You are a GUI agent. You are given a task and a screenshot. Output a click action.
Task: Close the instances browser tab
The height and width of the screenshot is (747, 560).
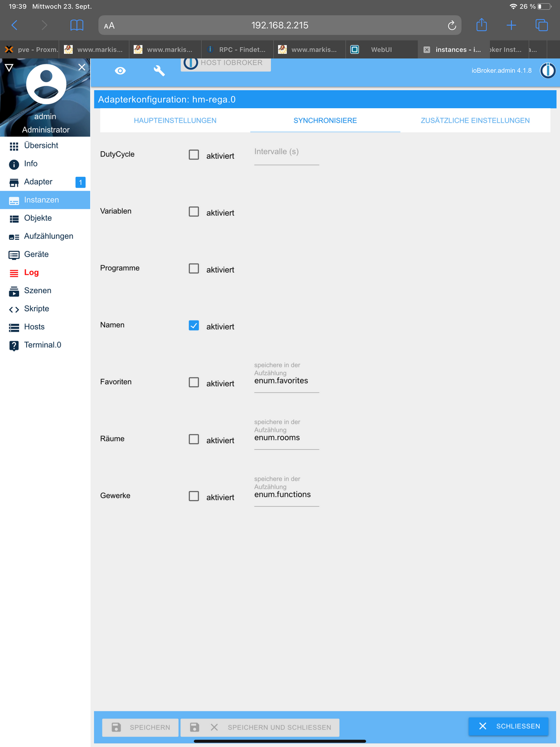pyautogui.click(x=427, y=49)
